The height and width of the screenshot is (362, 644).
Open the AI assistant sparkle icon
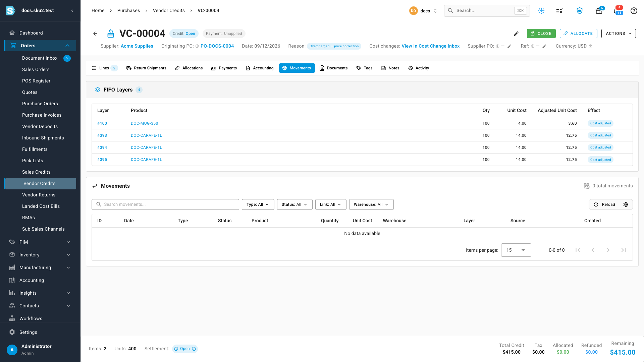[x=541, y=11]
